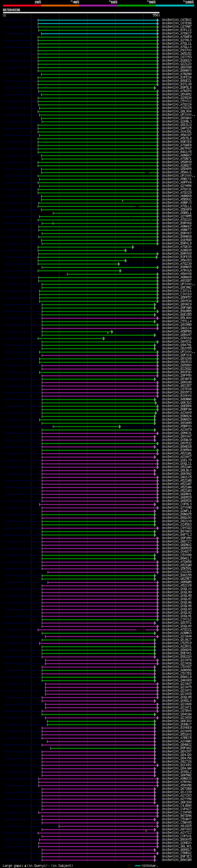Click the purple ~60% legend segment
The image size is (197, 868).
pos(99,6)
